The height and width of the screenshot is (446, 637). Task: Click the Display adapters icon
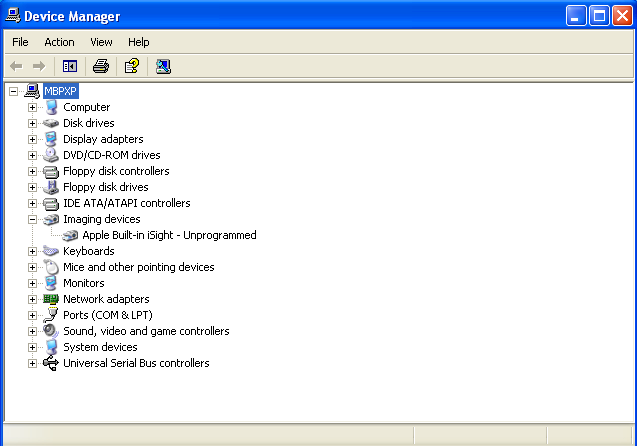coord(51,139)
